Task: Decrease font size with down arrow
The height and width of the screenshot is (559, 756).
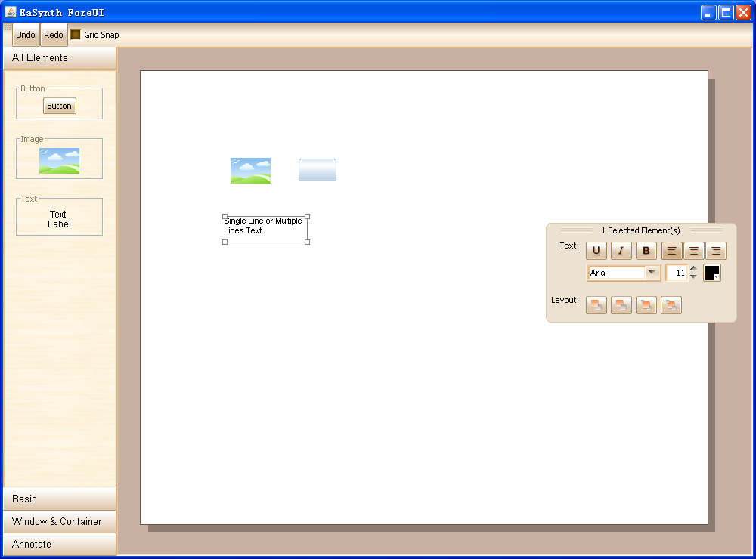Action: [693, 277]
